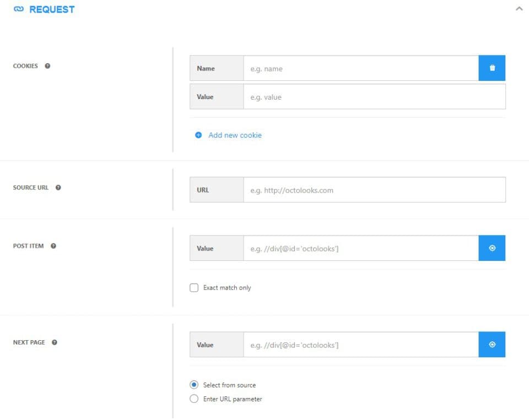
Task: Open the Post Item help question mark icon
Action: pyautogui.click(x=53, y=246)
